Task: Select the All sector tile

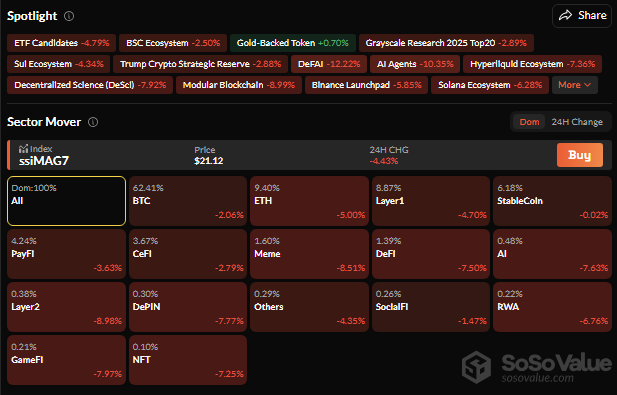Action: tap(67, 201)
